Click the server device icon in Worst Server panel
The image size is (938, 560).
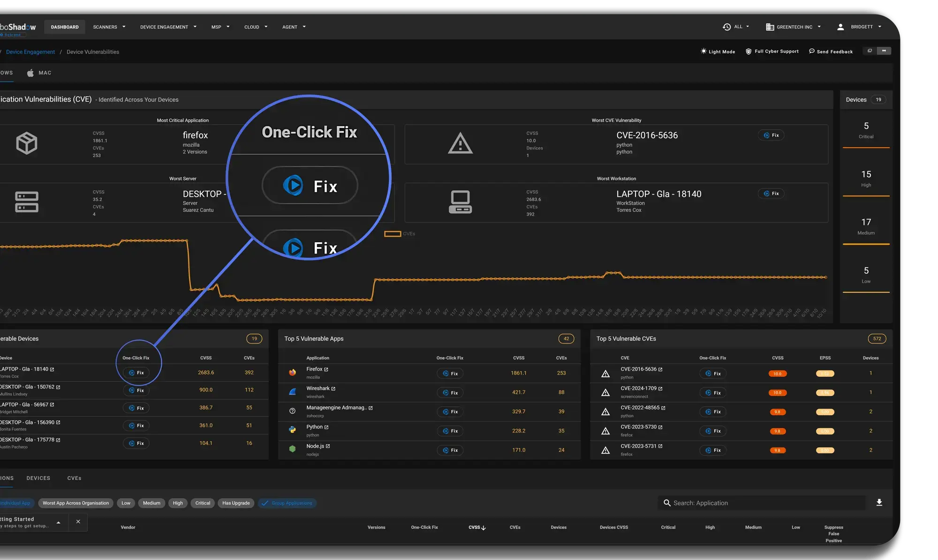coord(26,201)
